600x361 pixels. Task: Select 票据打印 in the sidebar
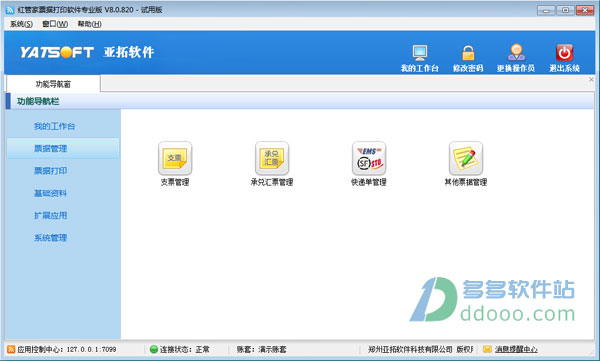point(51,171)
